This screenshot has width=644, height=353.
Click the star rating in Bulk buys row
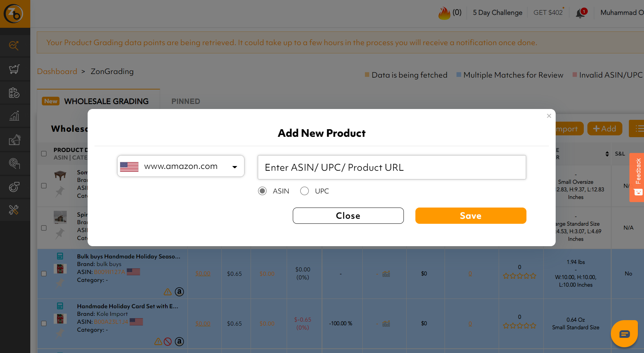click(520, 276)
